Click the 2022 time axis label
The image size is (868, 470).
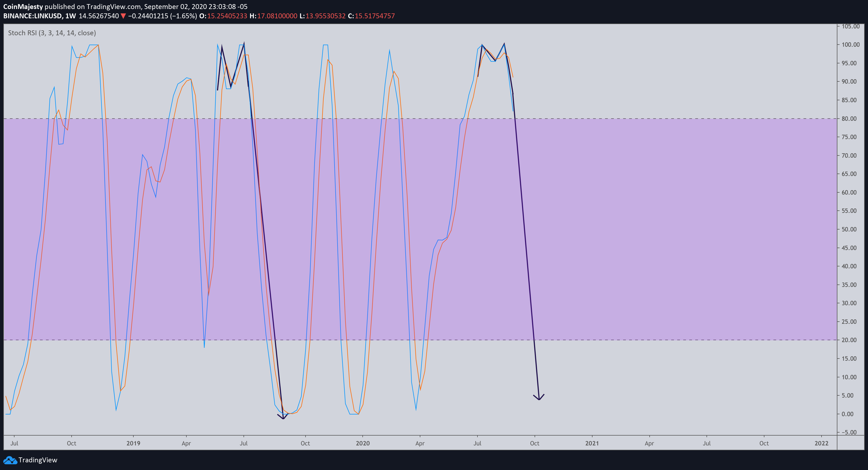(x=822, y=443)
